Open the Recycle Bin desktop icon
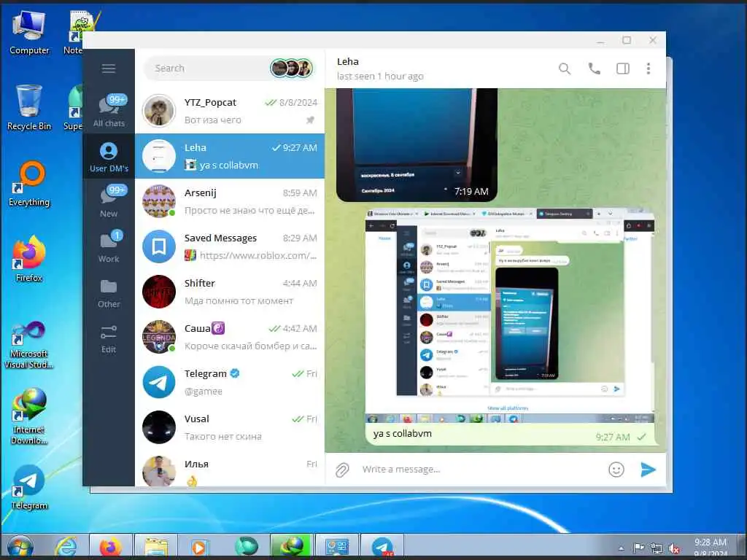Screen dimensions: 747x560 pos(29,108)
